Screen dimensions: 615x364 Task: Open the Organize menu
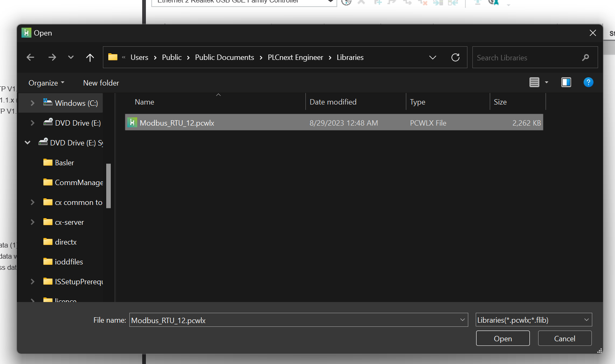pos(46,83)
